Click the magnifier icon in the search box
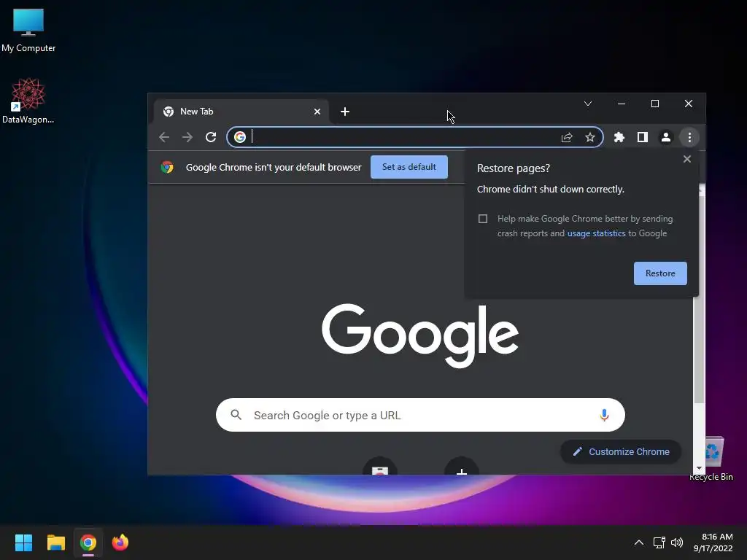This screenshot has width=747, height=560. pos(236,415)
